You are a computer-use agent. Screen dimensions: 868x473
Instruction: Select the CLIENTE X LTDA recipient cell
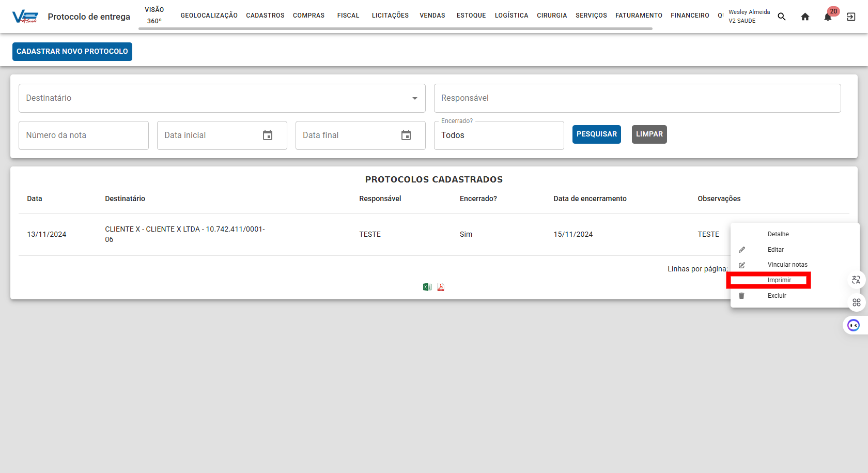185,234
